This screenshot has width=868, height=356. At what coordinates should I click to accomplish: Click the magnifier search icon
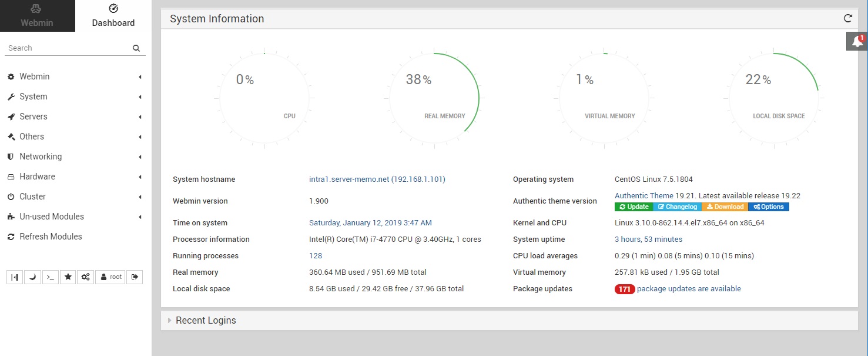coord(136,48)
